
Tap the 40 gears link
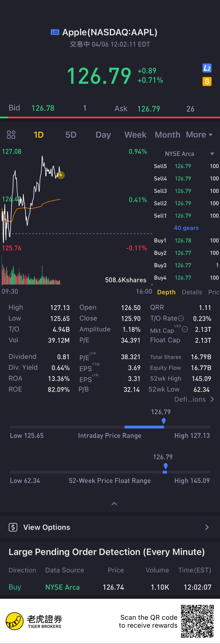[186, 228]
